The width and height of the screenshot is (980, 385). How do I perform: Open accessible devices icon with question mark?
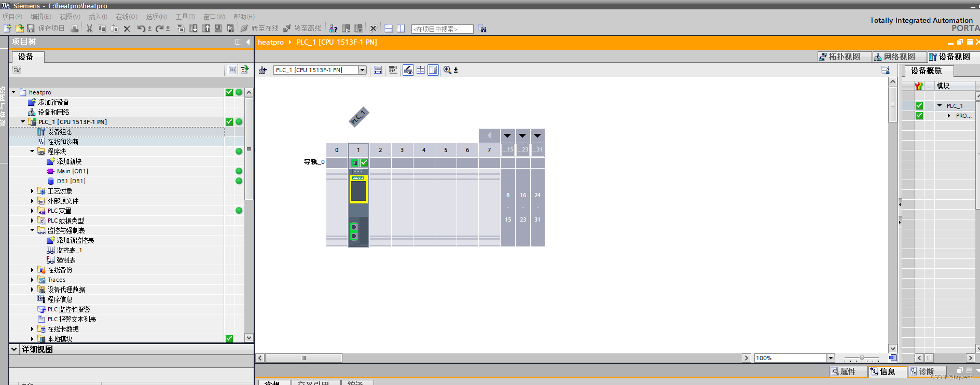point(333,29)
